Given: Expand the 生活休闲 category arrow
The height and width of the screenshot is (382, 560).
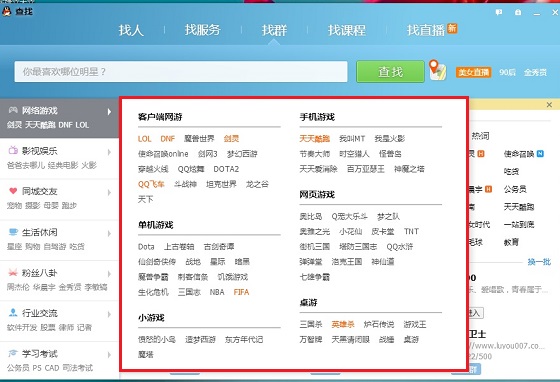Looking at the screenshot, I should [109, 233].
